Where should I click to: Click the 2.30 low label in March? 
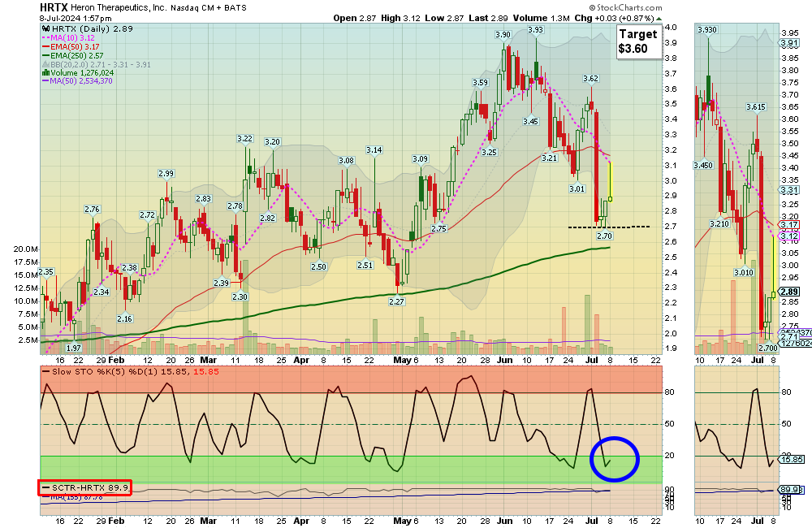tap(240, 297)
